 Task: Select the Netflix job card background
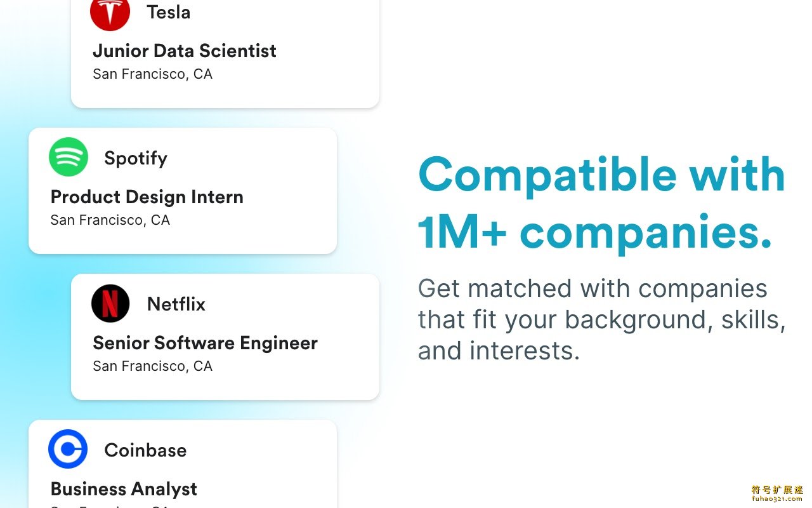pos(225,337)
